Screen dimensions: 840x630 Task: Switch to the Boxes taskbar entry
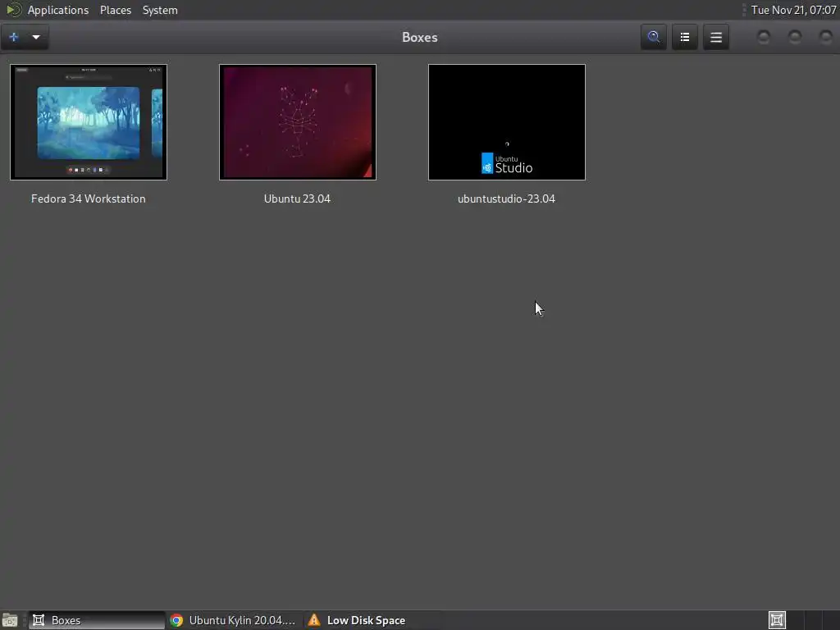tap(97, 620)
